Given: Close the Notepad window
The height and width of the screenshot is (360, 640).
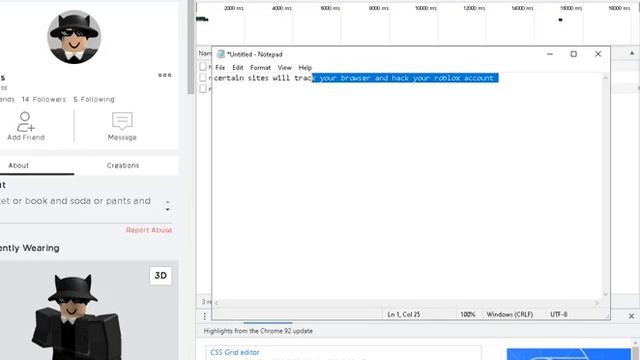Looking at the screenshot, I should pyautogui.click(x=598, y=54).
